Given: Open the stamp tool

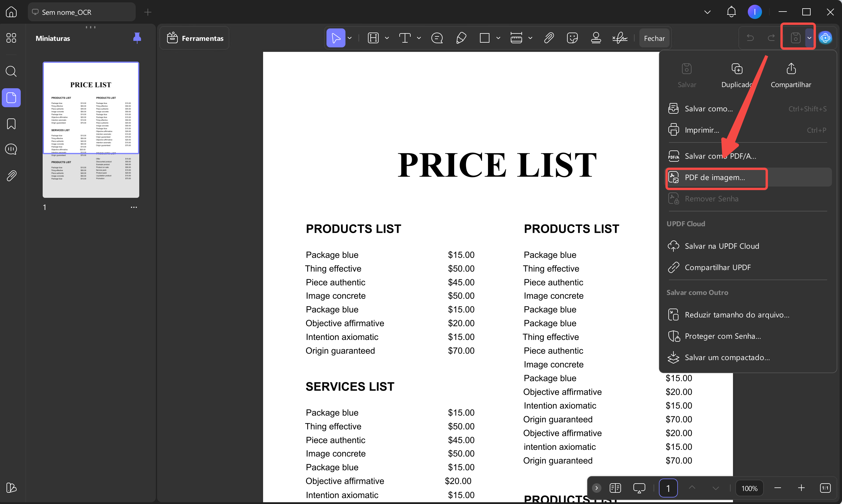Looking at the screenshot, I should click(x=596, y=38).
